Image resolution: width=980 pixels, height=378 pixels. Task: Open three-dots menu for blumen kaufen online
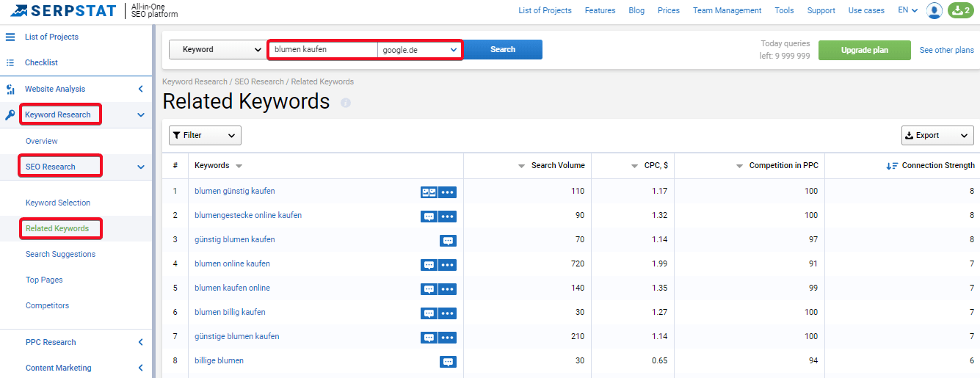tap(448, 289)
